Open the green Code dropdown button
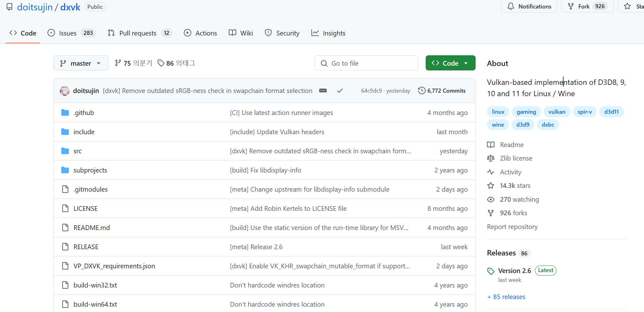Image resolution: width=644 pixels, height=312 pixels. pos(450,63)
